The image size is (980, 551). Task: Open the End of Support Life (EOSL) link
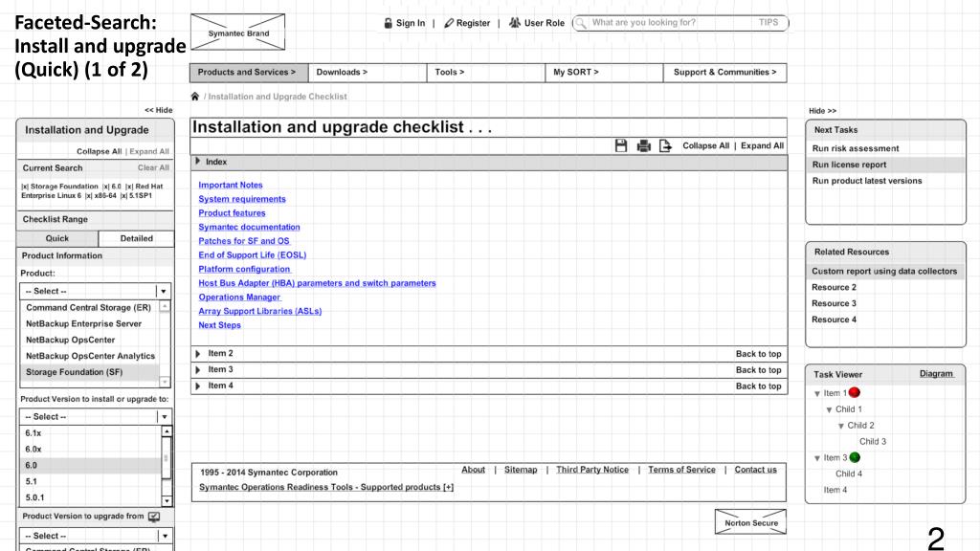[253, 254]
